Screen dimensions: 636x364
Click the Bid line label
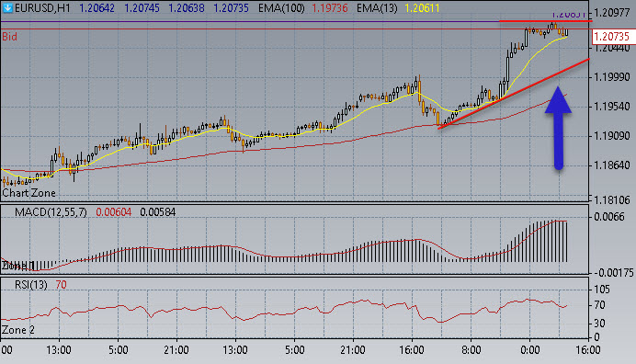[x=10, y=37]
